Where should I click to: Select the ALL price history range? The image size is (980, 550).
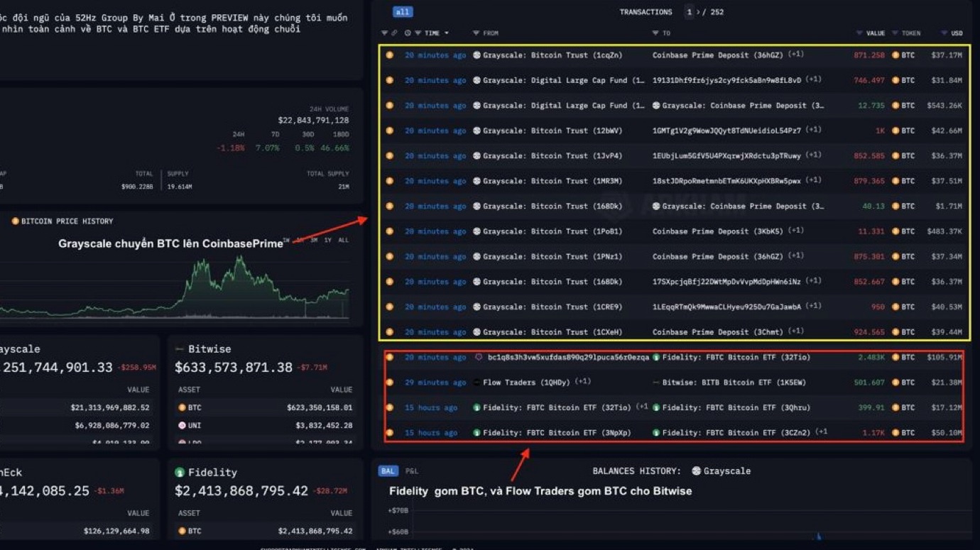click(343, 241)
